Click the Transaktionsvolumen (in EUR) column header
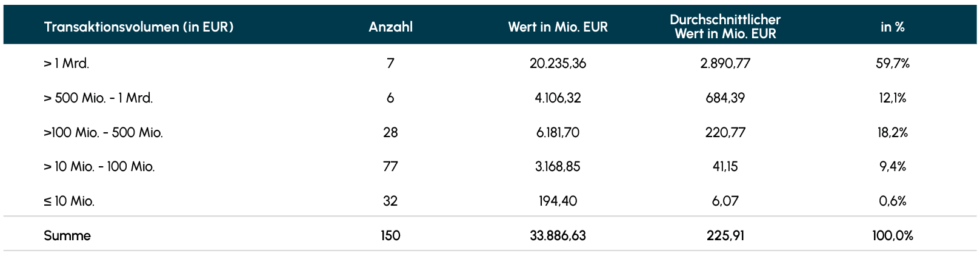 coord(139,27)
